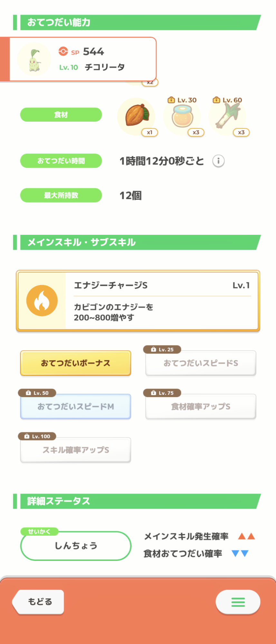
Task: Tap the しんちょう nature box
Action: (76, 546)
